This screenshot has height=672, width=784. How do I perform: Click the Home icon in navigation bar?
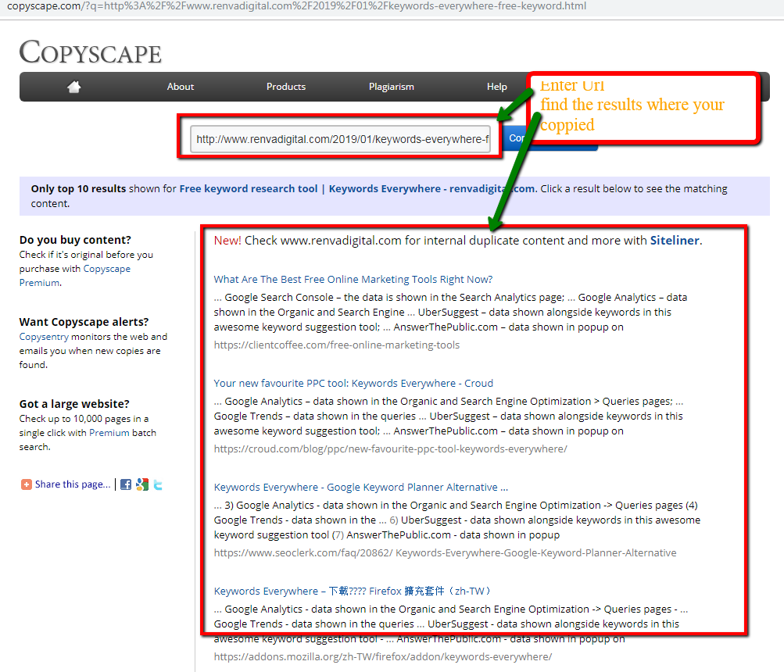click(74, 87)
